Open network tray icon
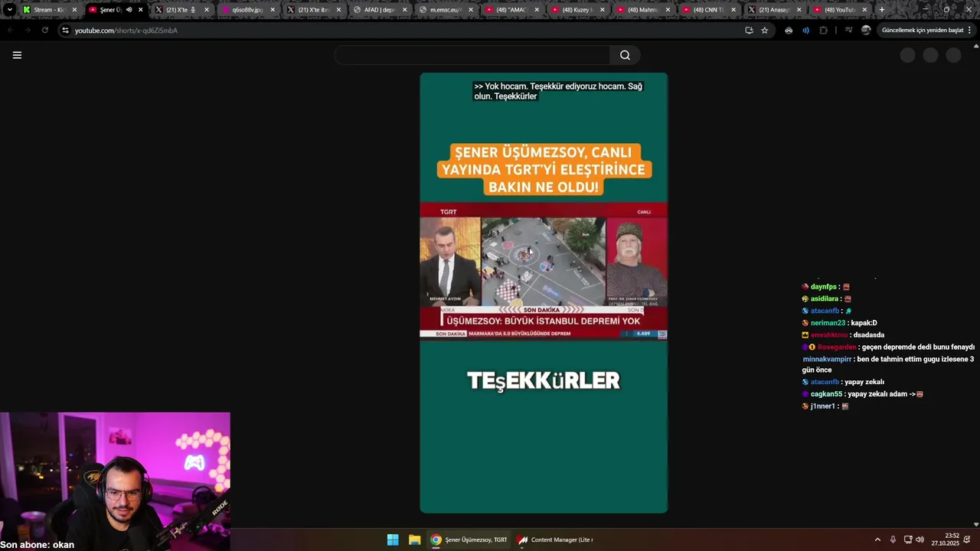This screenshot has height=551, width=980. point(908,540)
